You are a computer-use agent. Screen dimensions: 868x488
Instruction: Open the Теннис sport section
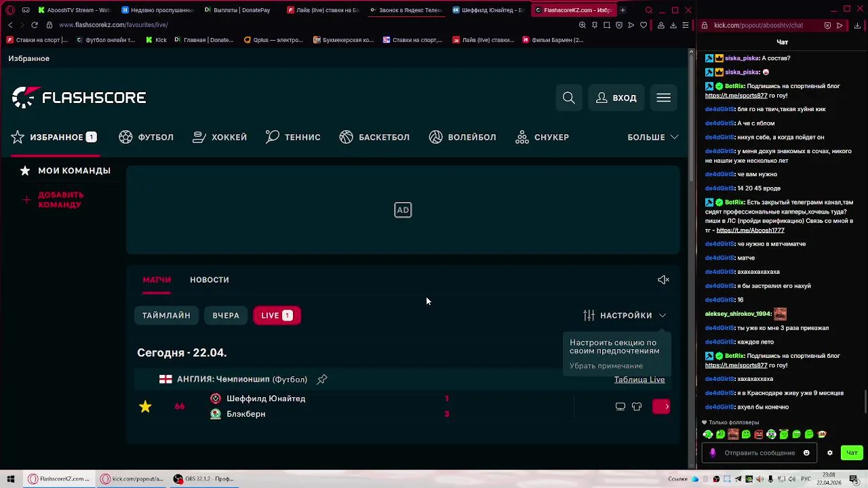(x=293, y=137)
